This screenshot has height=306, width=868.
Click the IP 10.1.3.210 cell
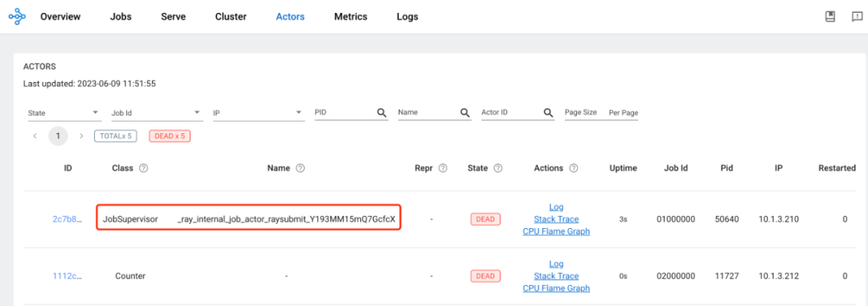tap(778, 219)
